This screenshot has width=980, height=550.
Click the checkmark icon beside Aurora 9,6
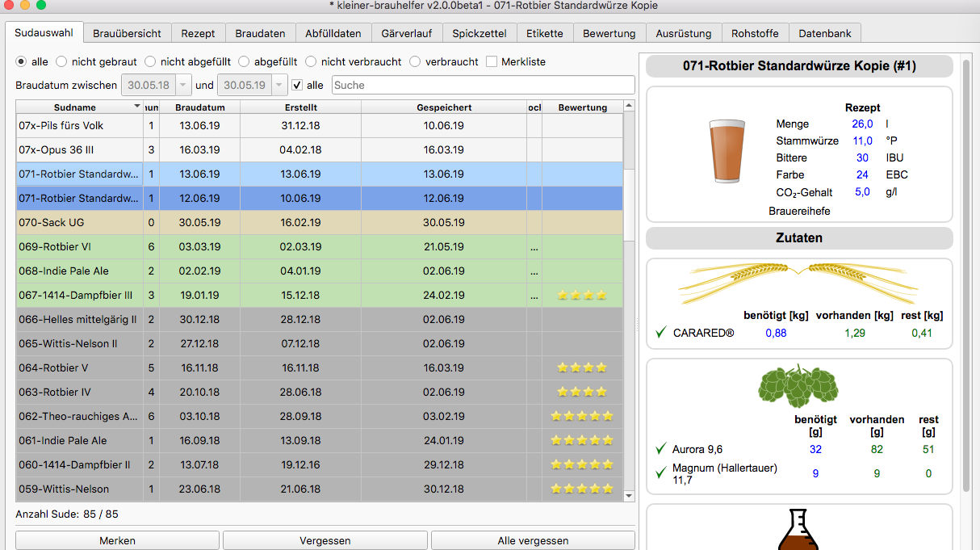[661, 449]
